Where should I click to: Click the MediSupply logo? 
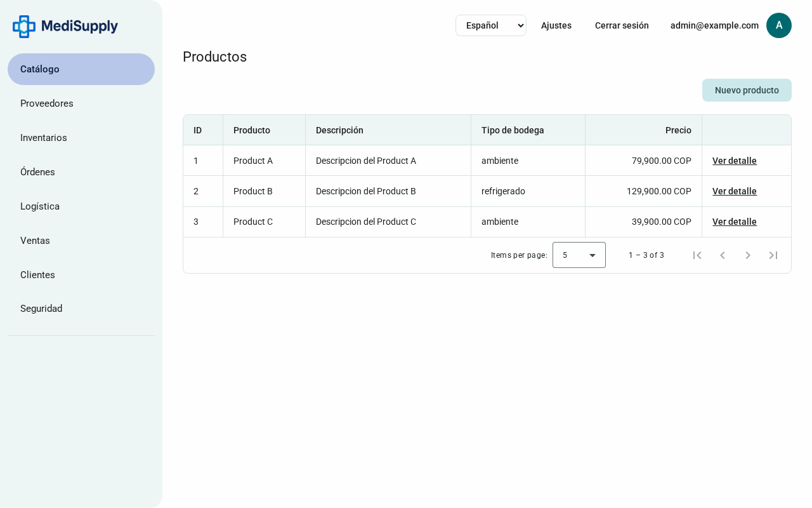click(x=65, y=26)
